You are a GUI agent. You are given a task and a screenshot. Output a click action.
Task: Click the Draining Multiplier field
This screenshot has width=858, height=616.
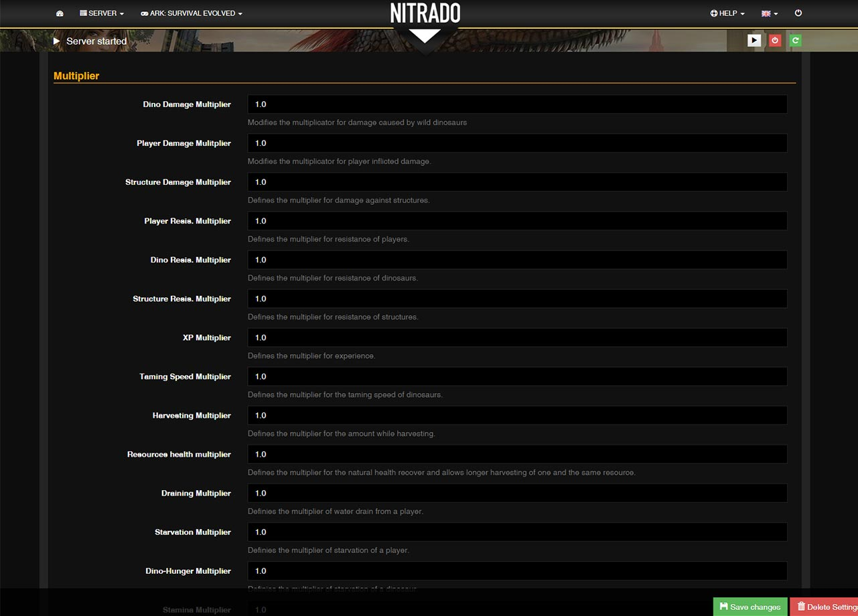click(x=517, y=493)
